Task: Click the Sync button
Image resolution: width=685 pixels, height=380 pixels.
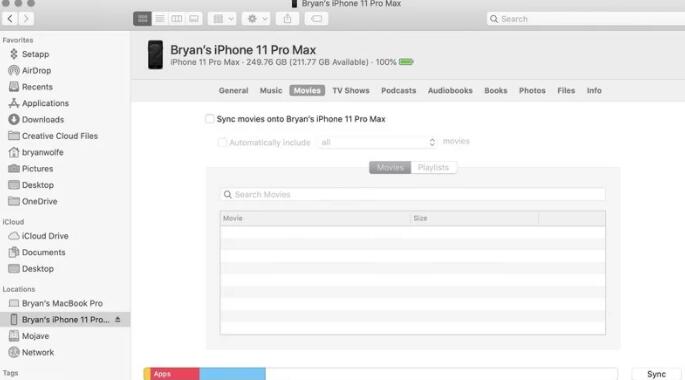Action: tap(656, 374)
